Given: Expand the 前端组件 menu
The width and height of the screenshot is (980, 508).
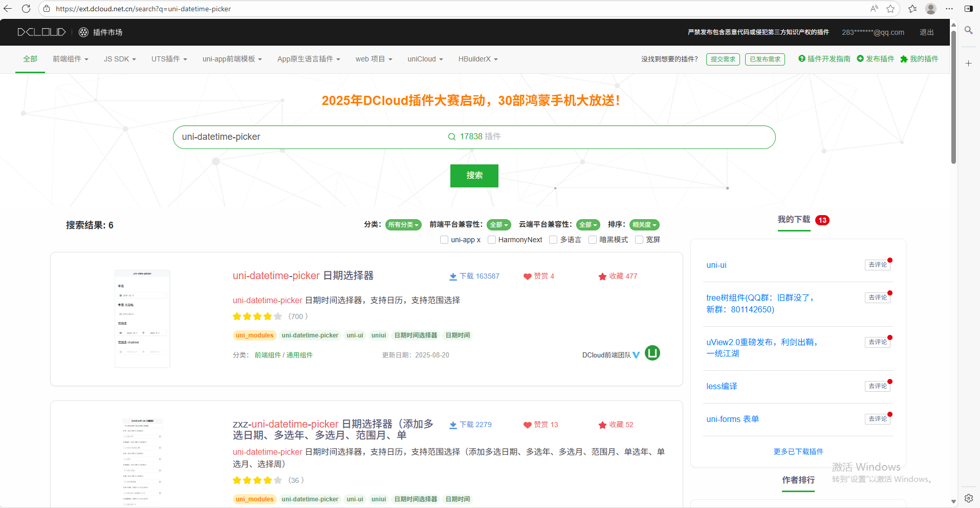Looking at the screenshot, I should point(71,59).
